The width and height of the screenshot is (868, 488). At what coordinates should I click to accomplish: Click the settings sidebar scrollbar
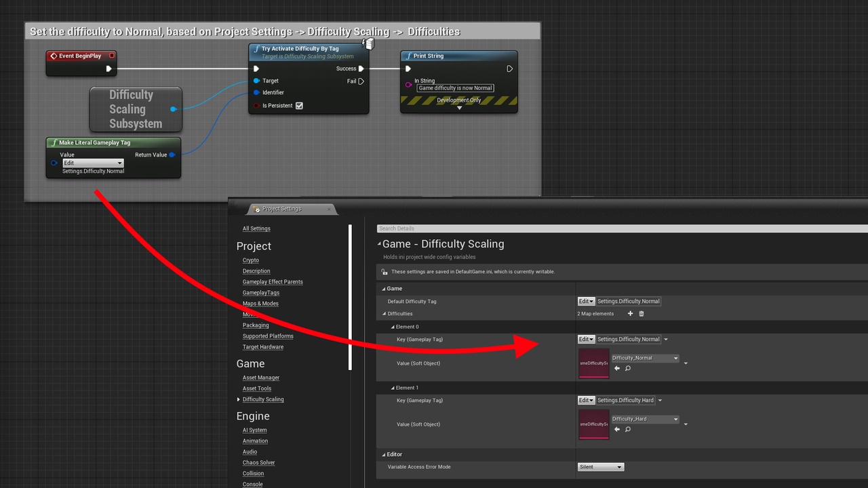coord(350,297)
